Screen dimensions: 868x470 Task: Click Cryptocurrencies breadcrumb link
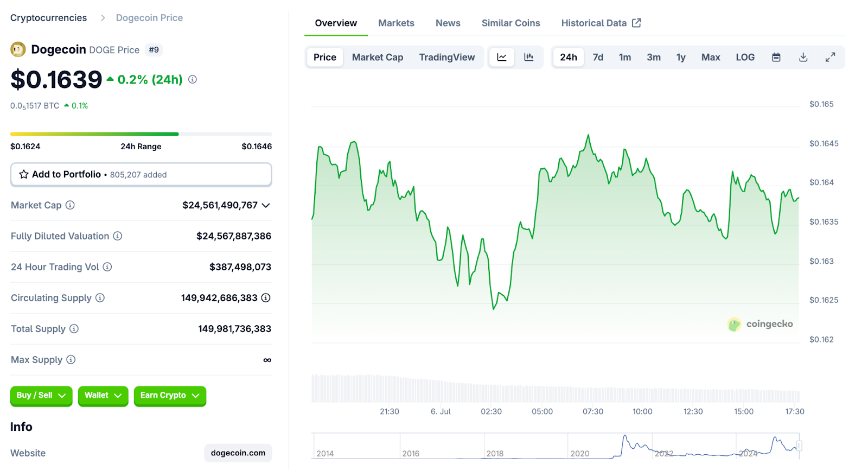click(48, 18)
